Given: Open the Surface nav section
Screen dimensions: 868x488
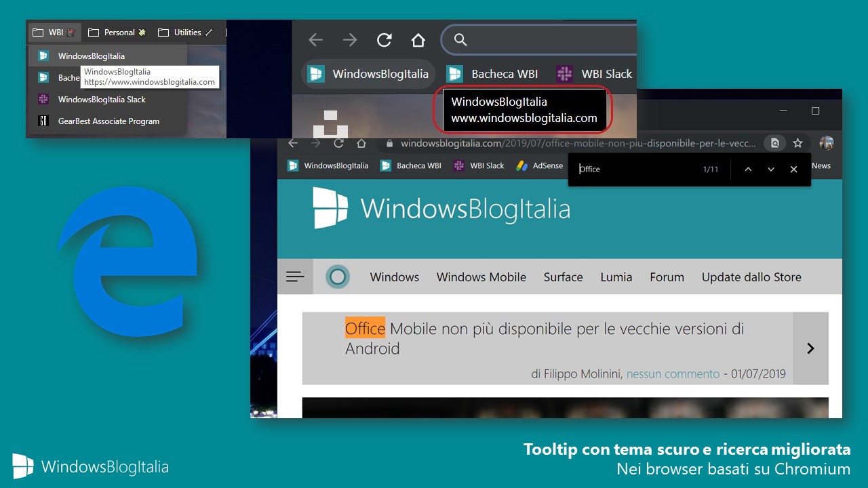Looking at the screenshot, I should (x=564, y=277).
